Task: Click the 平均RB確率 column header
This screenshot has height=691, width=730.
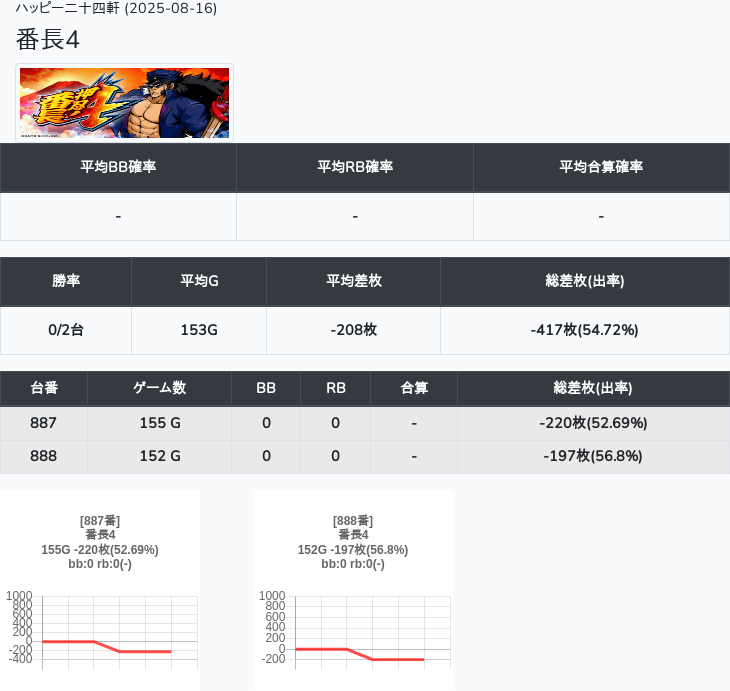Action: (x=355, y=167)
